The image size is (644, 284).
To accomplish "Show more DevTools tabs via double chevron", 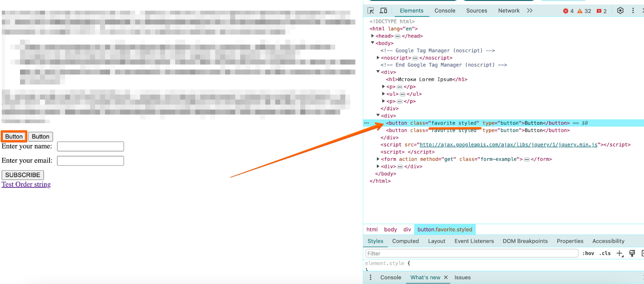I will (x=530, y=10).
